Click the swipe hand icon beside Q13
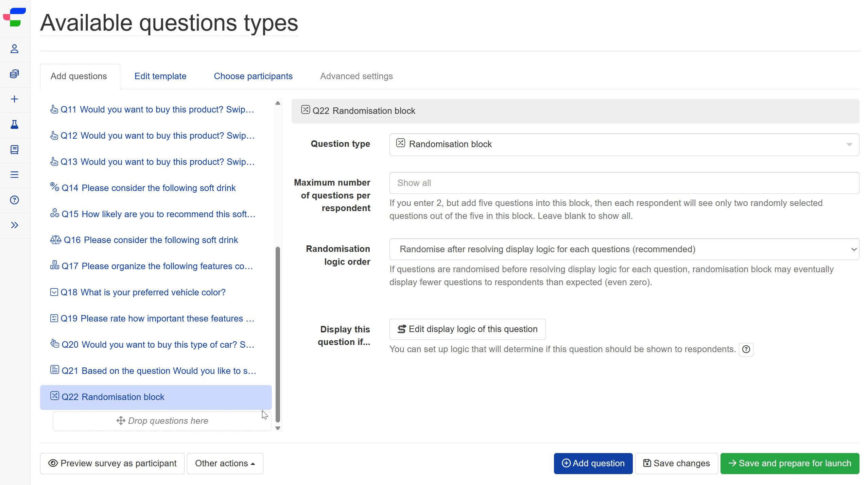Screen dimensions: 868x485 click(54, 161)
